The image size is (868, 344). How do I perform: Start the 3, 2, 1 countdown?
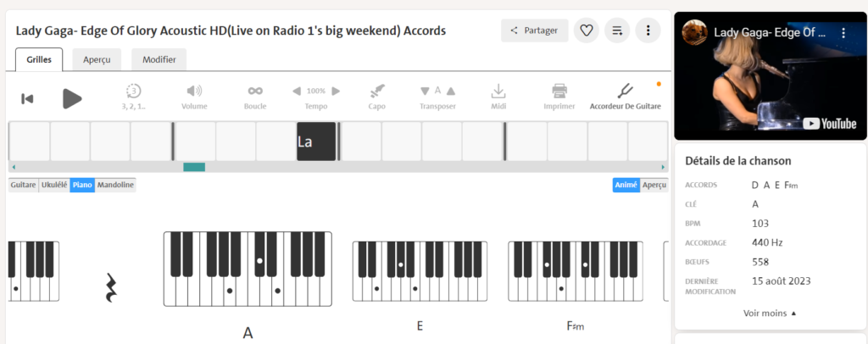tap(133, 92)
